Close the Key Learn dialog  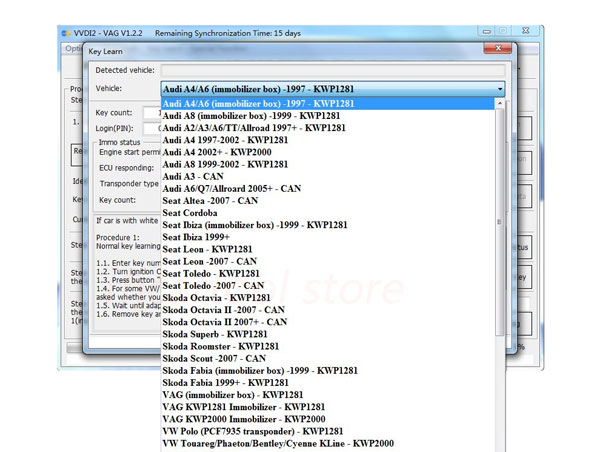tap(497, 48)
